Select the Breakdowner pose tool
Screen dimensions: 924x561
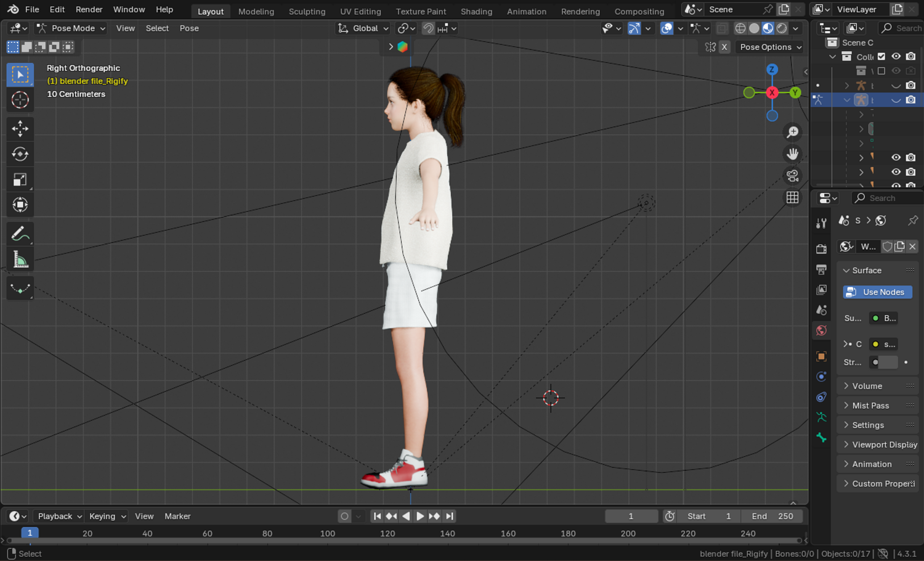pos(20,289)
